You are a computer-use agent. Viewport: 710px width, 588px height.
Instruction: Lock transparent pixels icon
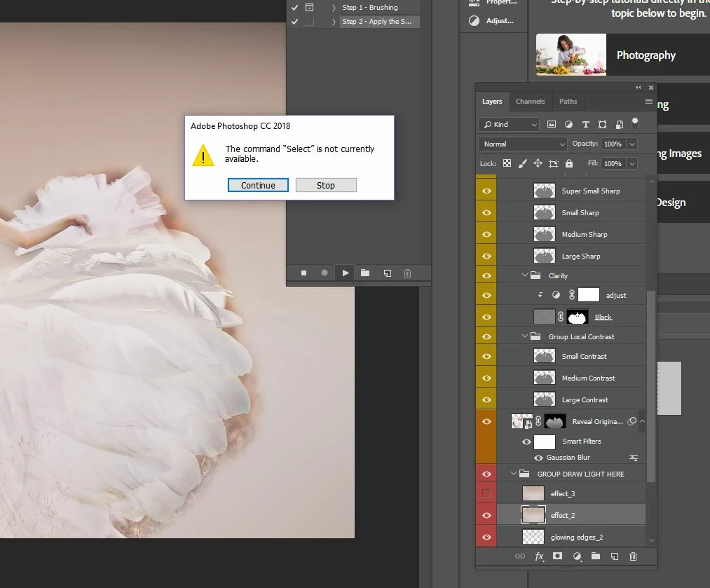tap(507, 163)
